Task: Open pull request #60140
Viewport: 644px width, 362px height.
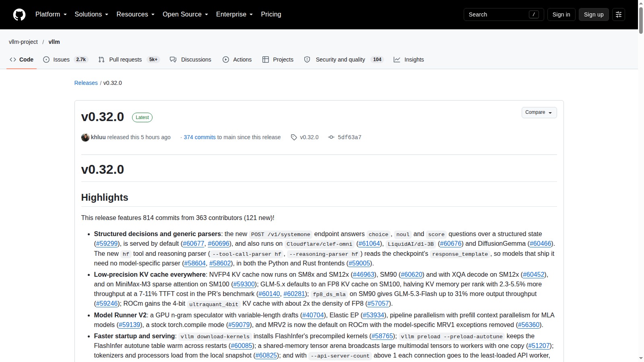Action: point(269,294)
